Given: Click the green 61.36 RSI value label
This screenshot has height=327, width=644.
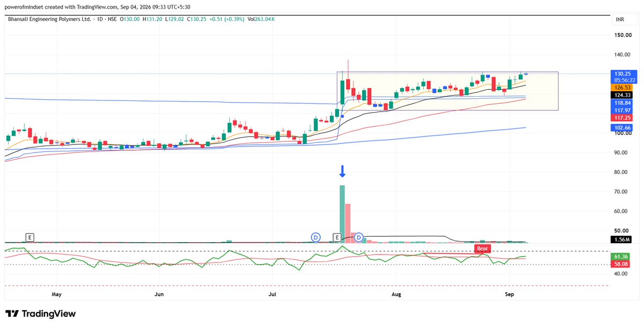Looking at the screenshot, I should (620, 256).
